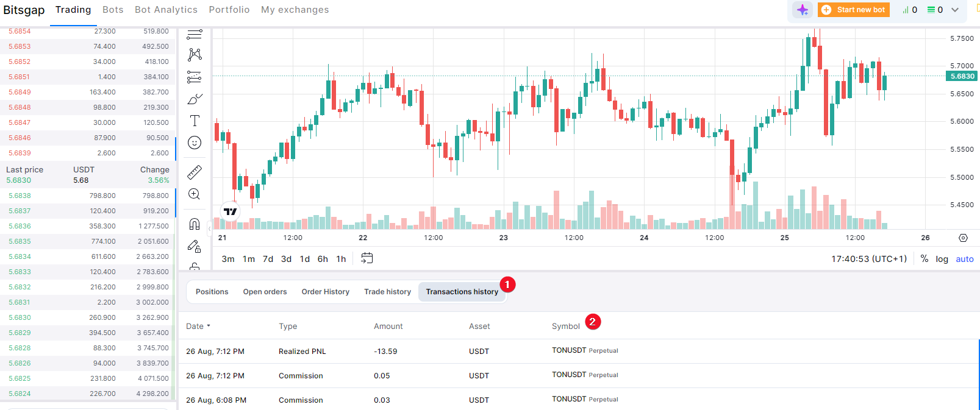980x410 pixels.
Task: Open the Bot Analytics menu
Action: pyautogui.click(x=166, y=10)
